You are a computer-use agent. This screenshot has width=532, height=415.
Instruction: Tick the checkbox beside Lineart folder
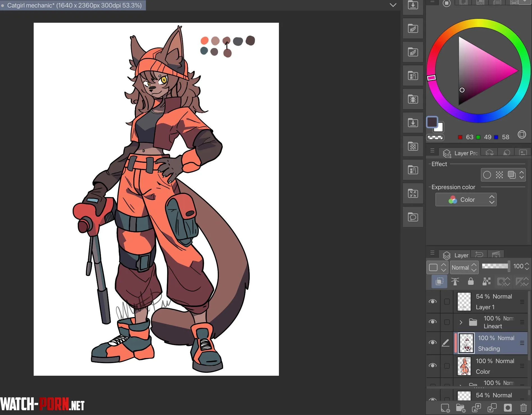[447, 322]
